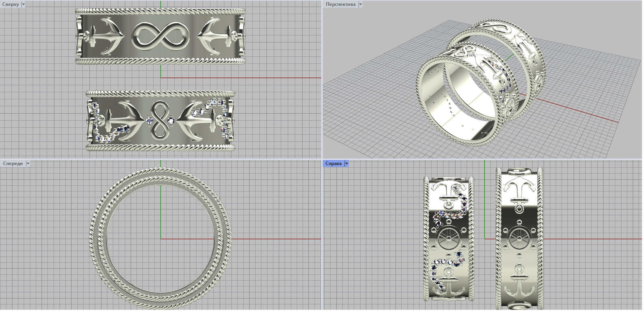
Task: Select right anchor on upper ring in Сверху view
Action: (x=213, y=36)
